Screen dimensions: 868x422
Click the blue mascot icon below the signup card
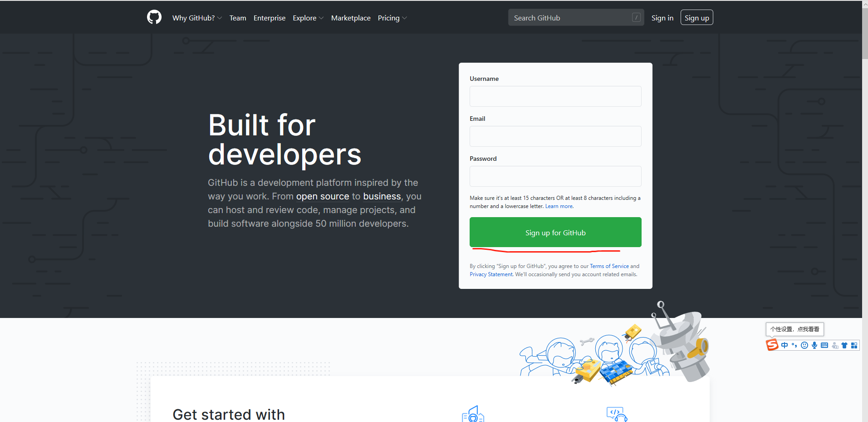coord(473,414)
